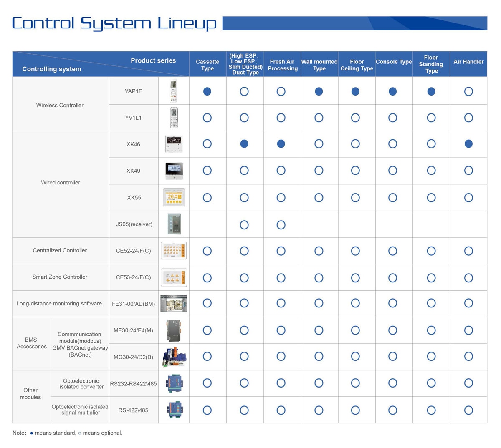
Task: Select the RS232-RS422\485 converter image
Action: [x=174, y=383]
